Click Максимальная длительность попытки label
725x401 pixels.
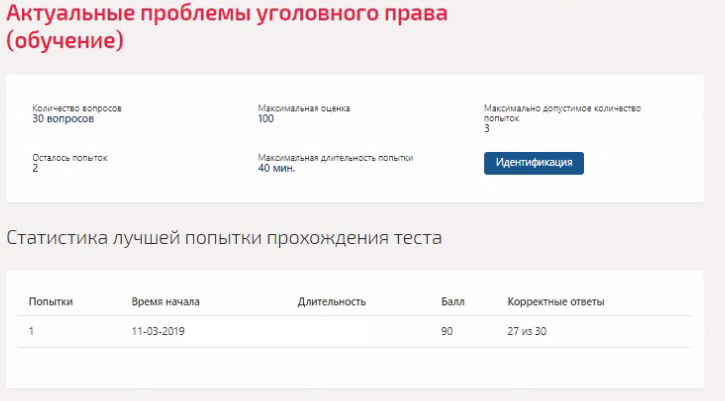(x=335, y=158)
